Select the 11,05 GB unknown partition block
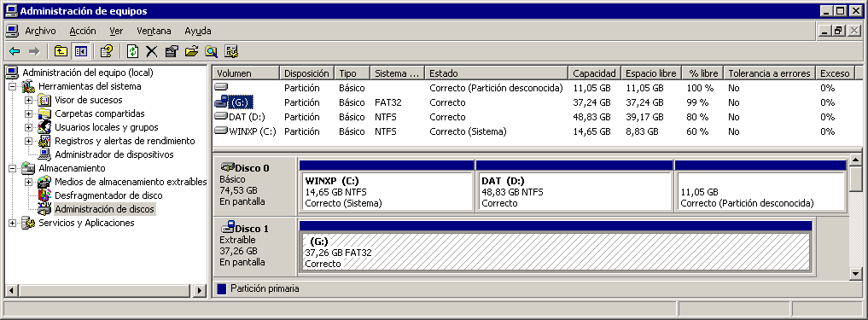Image resolution: width=868 pixels, height=320 pixels. 760,191
